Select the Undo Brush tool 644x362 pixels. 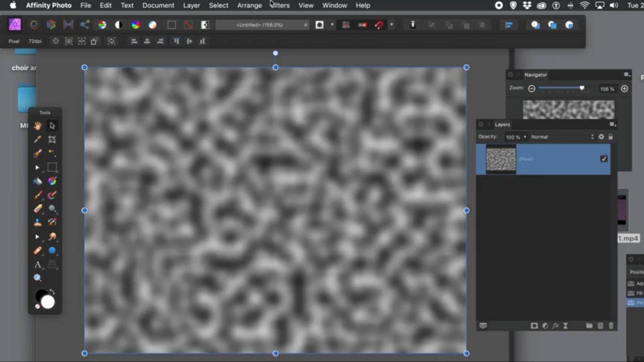(x=52, y=223)
